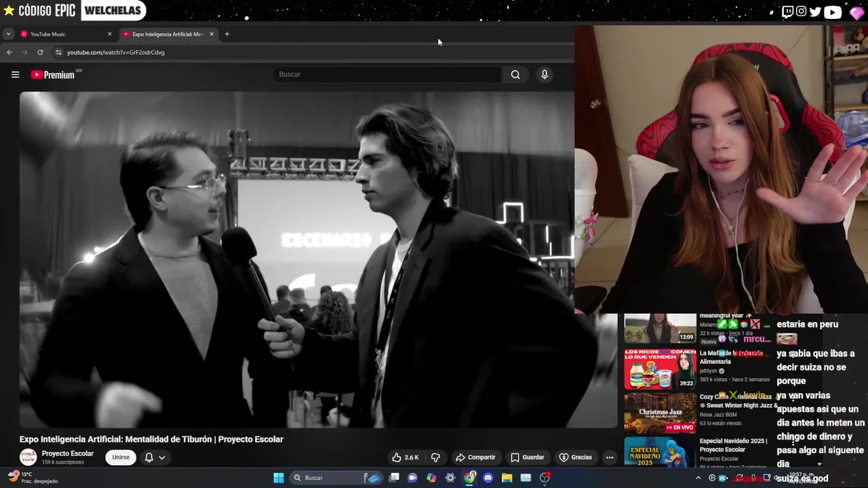Open Sweet Winter Night Jazz video title
868x488 pixels.
tap(738, 401)
